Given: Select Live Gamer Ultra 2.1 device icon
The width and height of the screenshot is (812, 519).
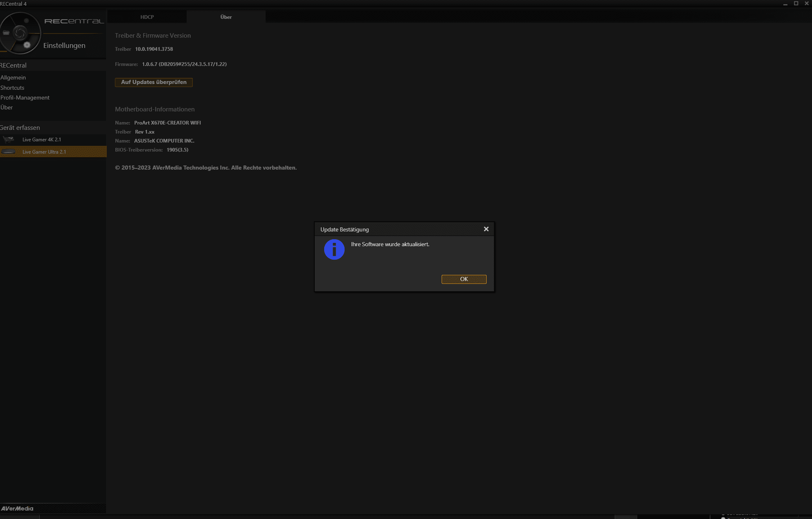Looking at the screenshot, I should pos(8,151).
